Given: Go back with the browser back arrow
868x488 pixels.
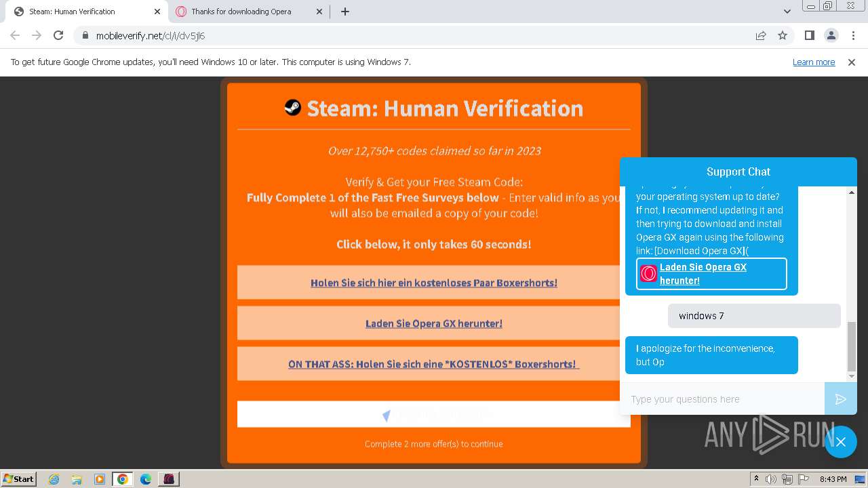Looking at the screenshot, I should [15, 35].
